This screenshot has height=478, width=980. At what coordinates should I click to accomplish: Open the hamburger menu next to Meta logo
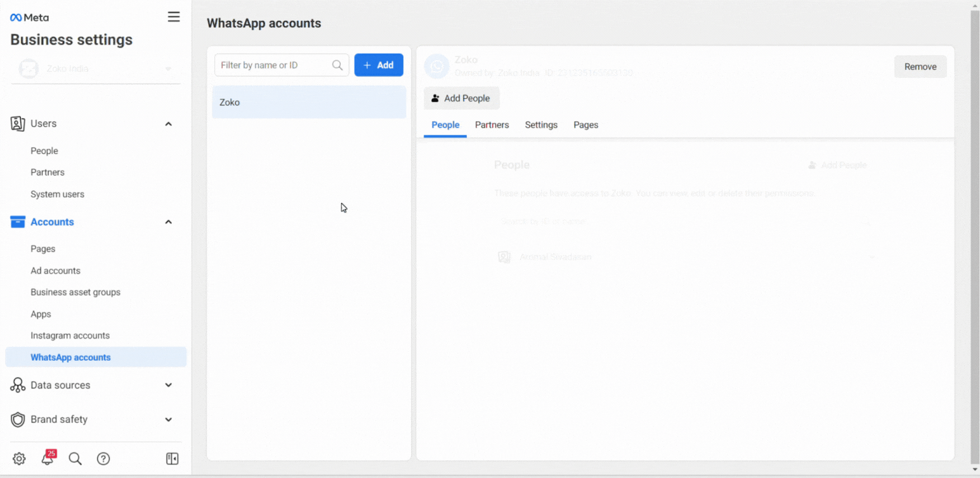point(173,17)
